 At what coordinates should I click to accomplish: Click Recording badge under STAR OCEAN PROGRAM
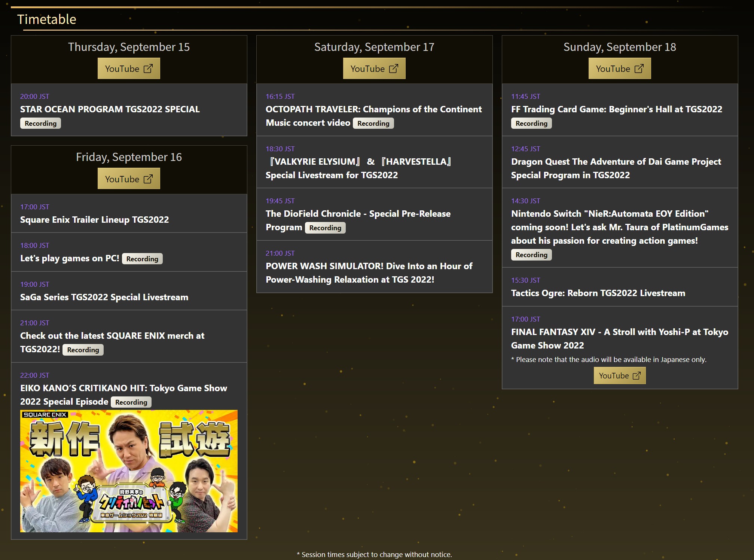40,124
